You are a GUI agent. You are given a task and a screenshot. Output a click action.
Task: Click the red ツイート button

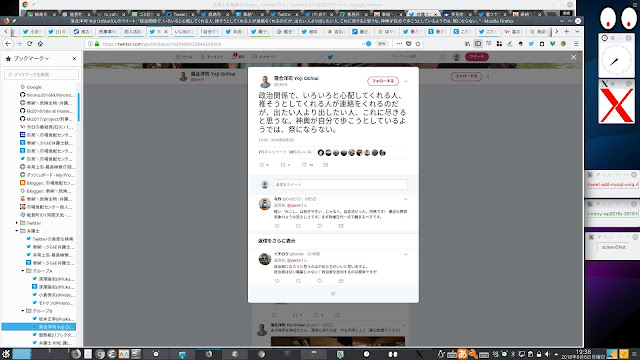pyautogui.click(x=476, y=57)
